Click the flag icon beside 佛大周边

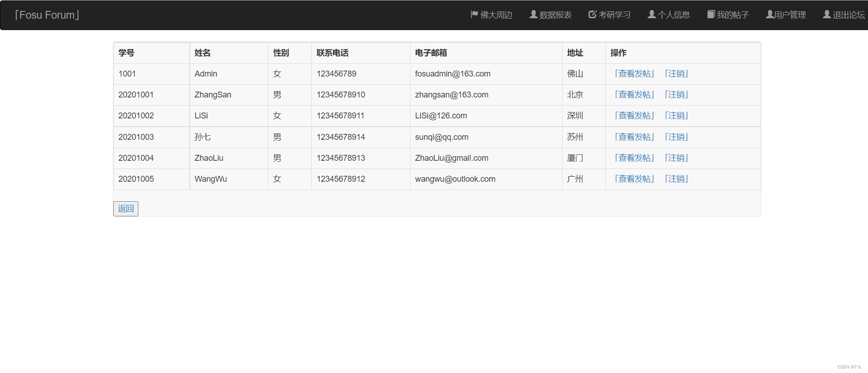pos(474,15)
